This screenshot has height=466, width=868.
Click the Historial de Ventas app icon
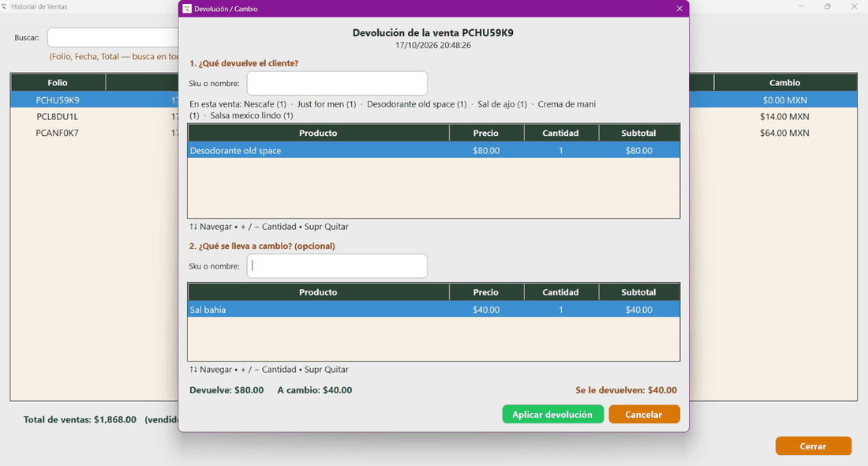pyautogui.click(x=5, y=6)
